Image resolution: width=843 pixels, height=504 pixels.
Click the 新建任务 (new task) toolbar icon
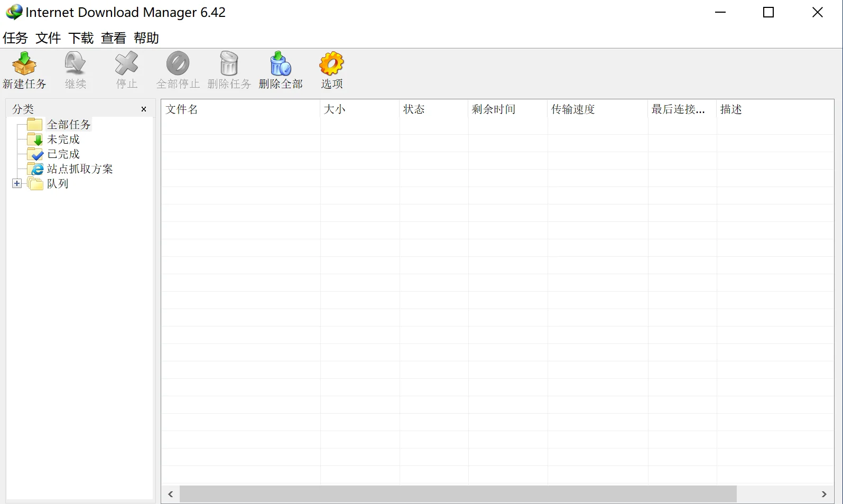[24, 64]
